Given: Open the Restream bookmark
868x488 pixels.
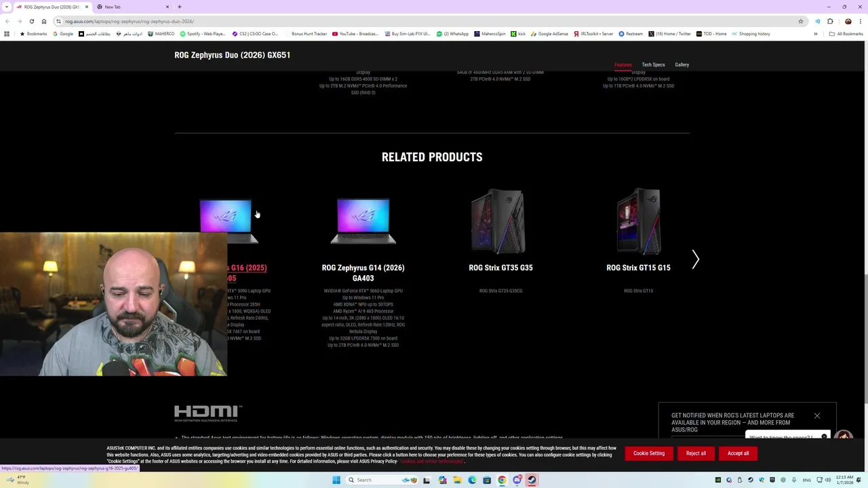Looking at the screenshot, I should click(x=631, y=34).
